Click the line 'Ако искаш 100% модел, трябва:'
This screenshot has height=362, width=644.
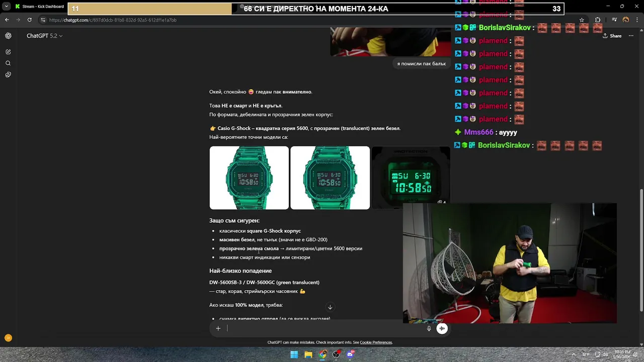246,305
